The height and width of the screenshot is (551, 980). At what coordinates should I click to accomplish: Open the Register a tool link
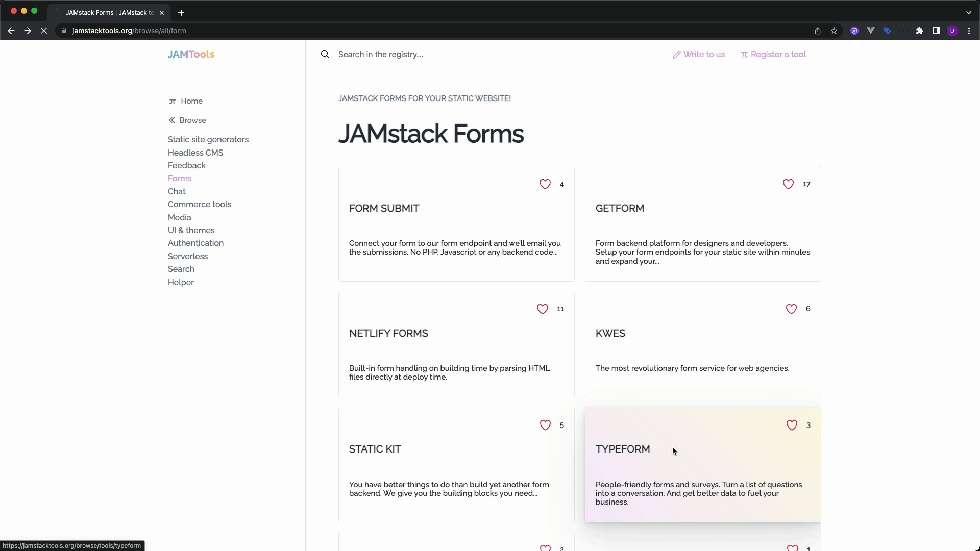tap(773, 54)
